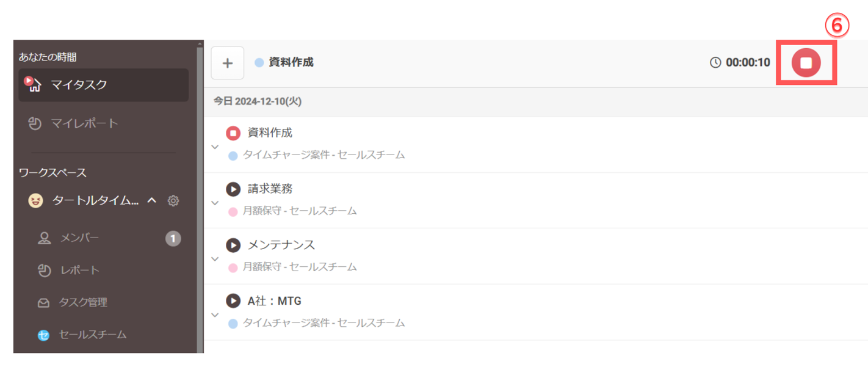The image size is (868, 375).
Task: Start the メンテナンス task timer
Action: [233, 245]
